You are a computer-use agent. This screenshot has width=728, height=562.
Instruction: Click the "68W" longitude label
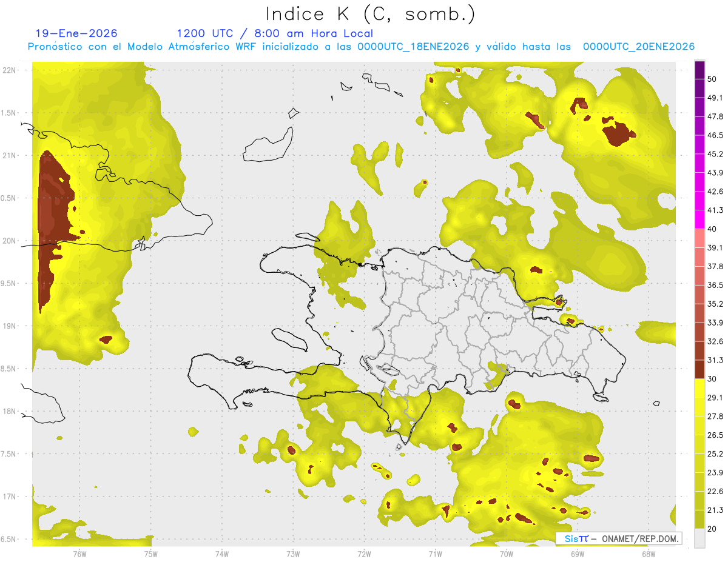649,554
